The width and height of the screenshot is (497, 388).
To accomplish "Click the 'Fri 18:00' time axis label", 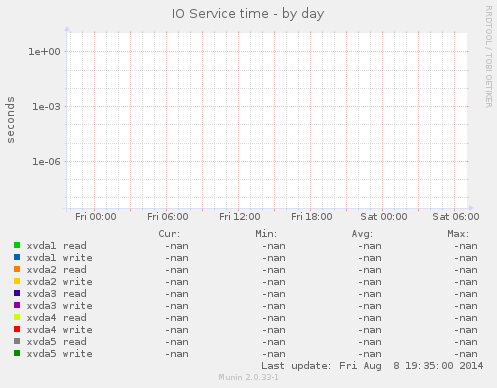I will coord(312,217).
